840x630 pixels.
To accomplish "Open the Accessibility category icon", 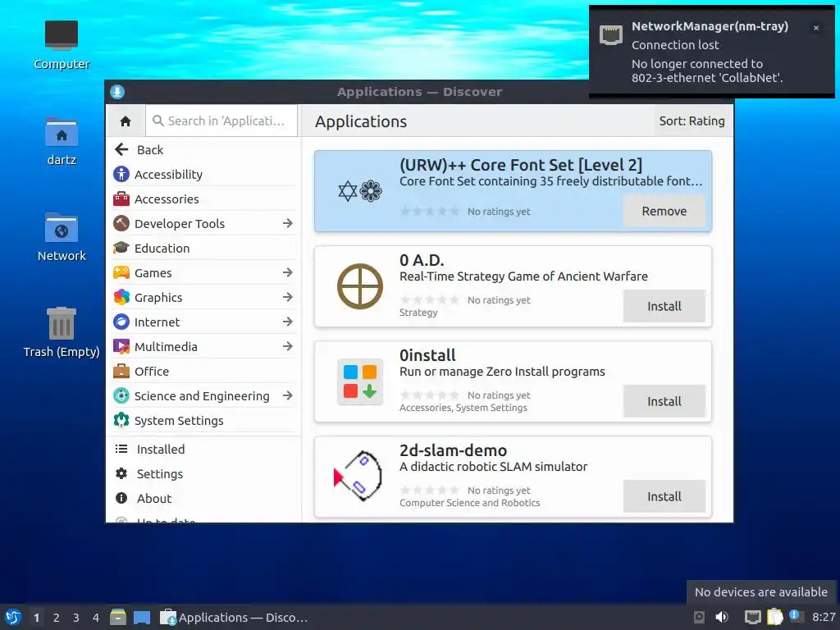I will 121,174.
